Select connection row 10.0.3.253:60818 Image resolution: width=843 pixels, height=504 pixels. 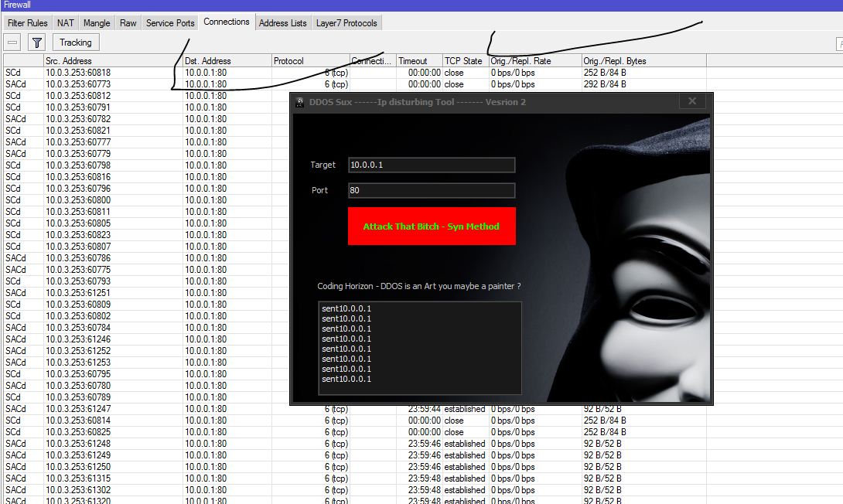point(355,73)
